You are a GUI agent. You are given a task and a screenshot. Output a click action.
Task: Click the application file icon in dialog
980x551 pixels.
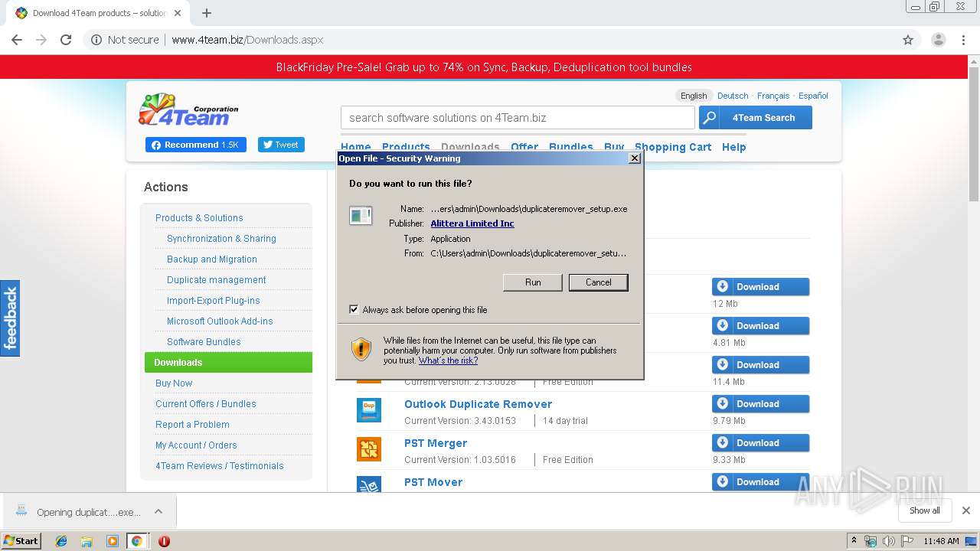point(361,216)
